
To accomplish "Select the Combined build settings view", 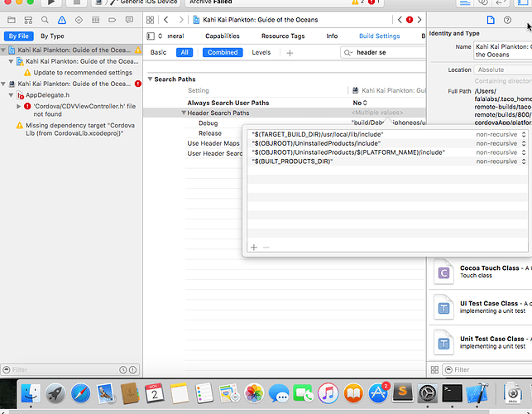I will pyautogui.click(x=223, y=52).
